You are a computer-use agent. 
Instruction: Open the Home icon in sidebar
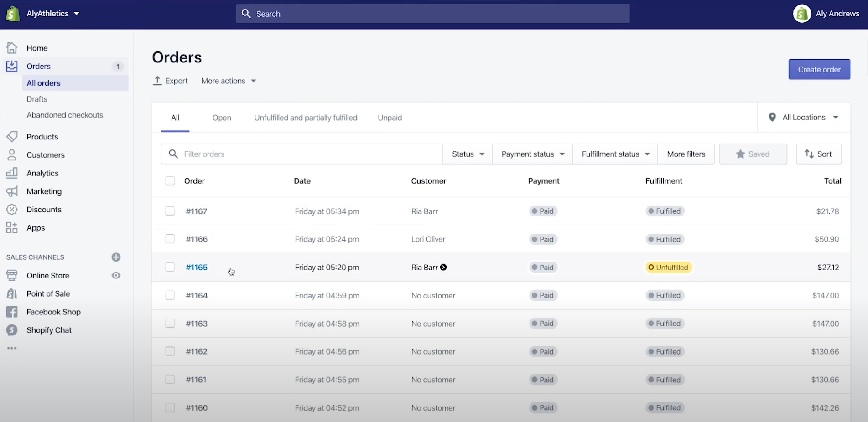tap(12, 48)
